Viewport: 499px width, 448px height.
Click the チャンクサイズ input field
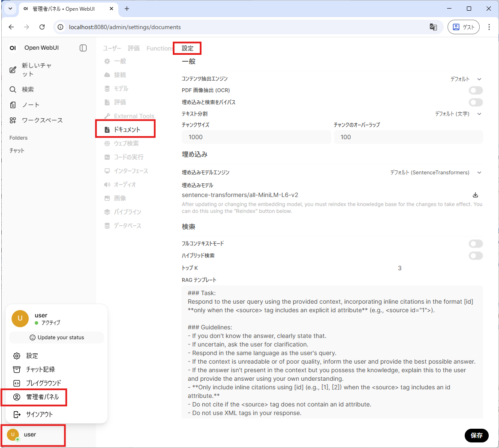pyautogui.click(x=256, y=137)
